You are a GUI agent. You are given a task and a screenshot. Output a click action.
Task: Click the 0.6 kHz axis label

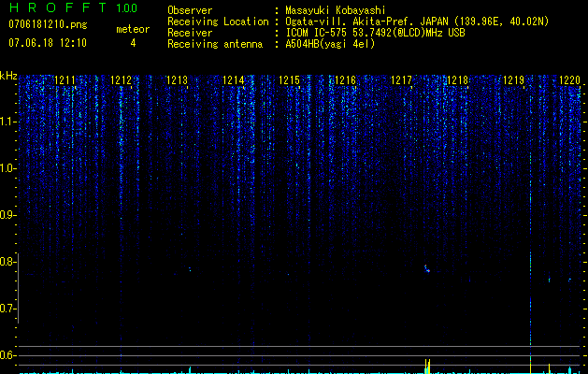click(7, 355)
